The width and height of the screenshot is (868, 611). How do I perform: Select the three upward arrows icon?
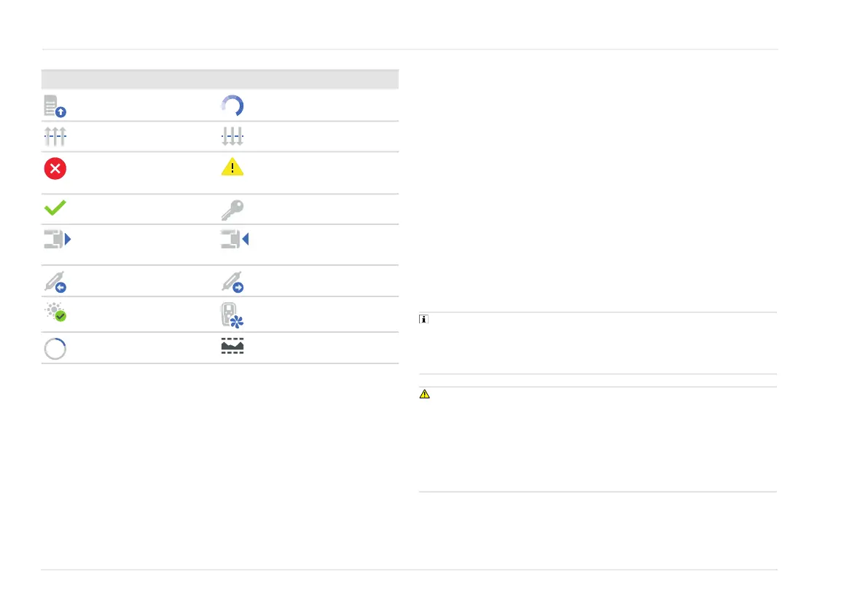[55, 136]
